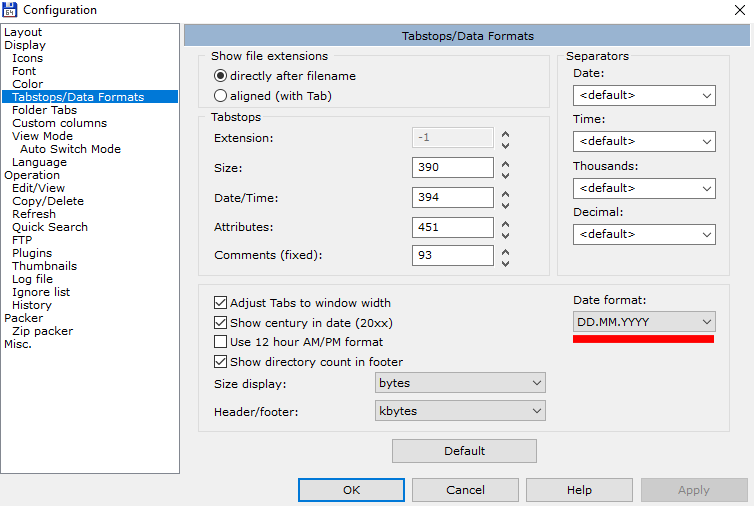Image resolution: width=754 pixels, height=506 pixels.
Task: Confirm settings with OK button
Action: click(x=351, y=490)
